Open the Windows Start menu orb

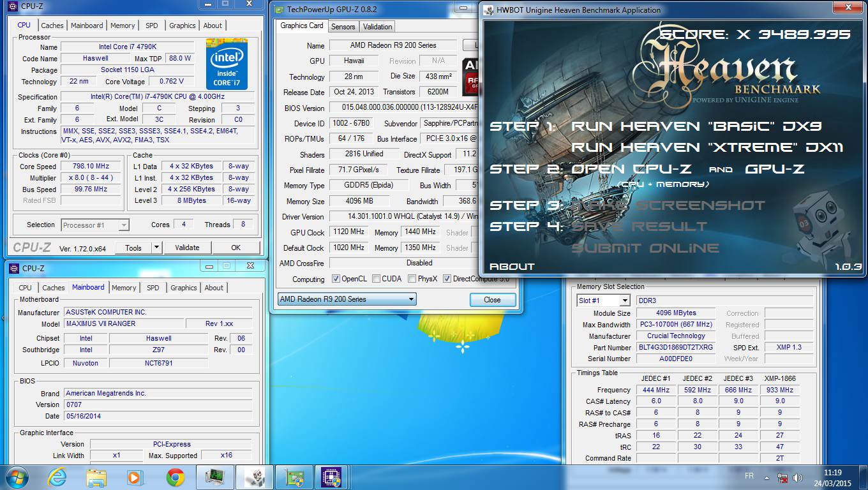point(16,477)
